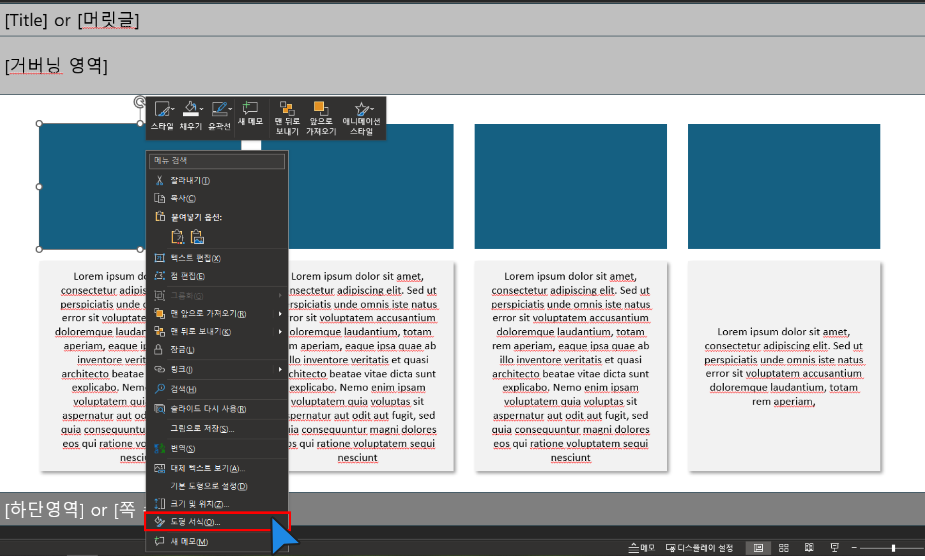Choose 기본 도형으로 설정(D)
The width and height of the screenshot is (925, 560).
[217, 486]
